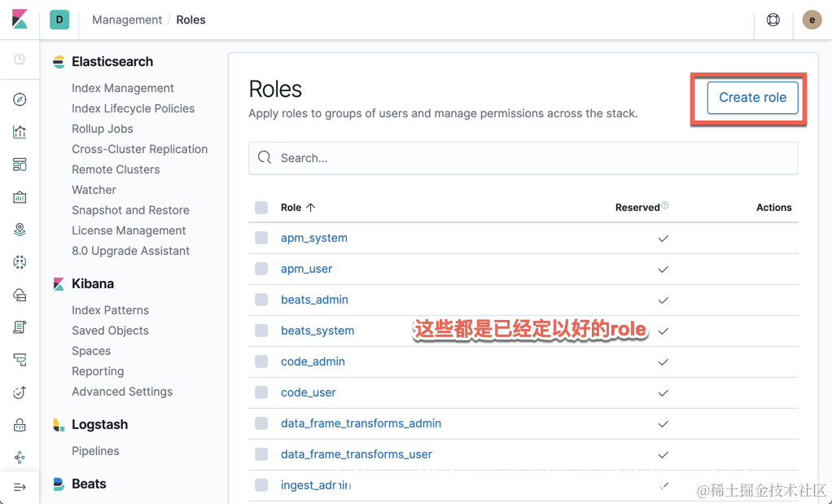Screen dimensions: 832x504
Task: Toggle the select-all roles checkbox
Action: tap(261, 208)
